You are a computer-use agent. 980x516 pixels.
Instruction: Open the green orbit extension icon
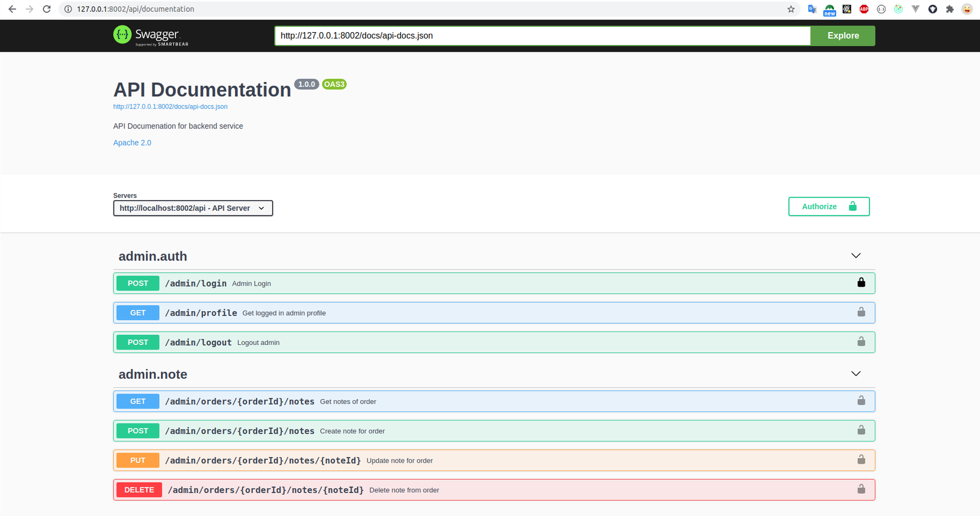(x=899, y=9)
